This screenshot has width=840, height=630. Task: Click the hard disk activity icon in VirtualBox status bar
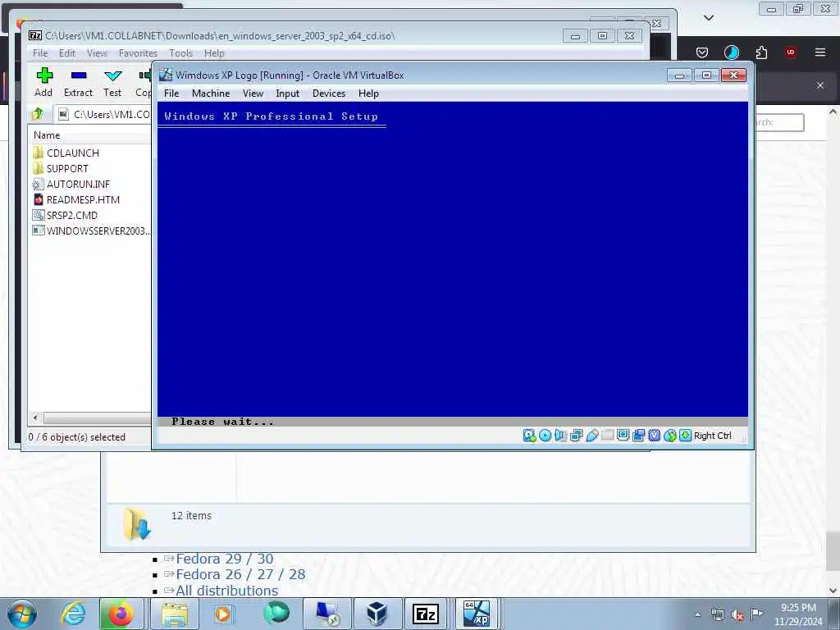click(x=529, y=436)
